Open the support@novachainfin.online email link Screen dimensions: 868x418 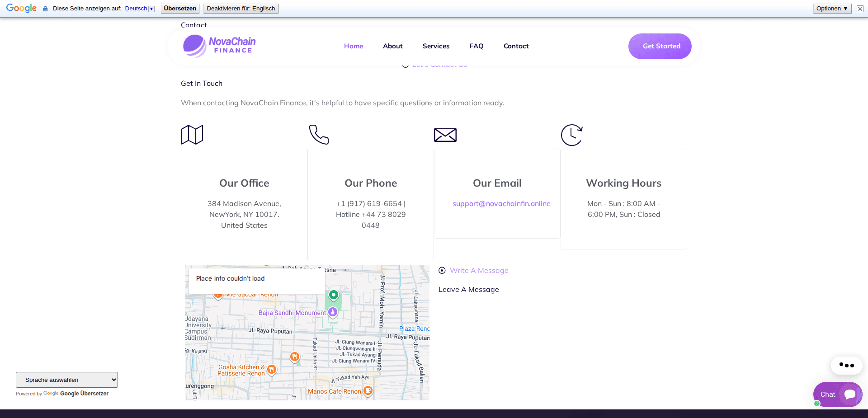click(501, 203)
